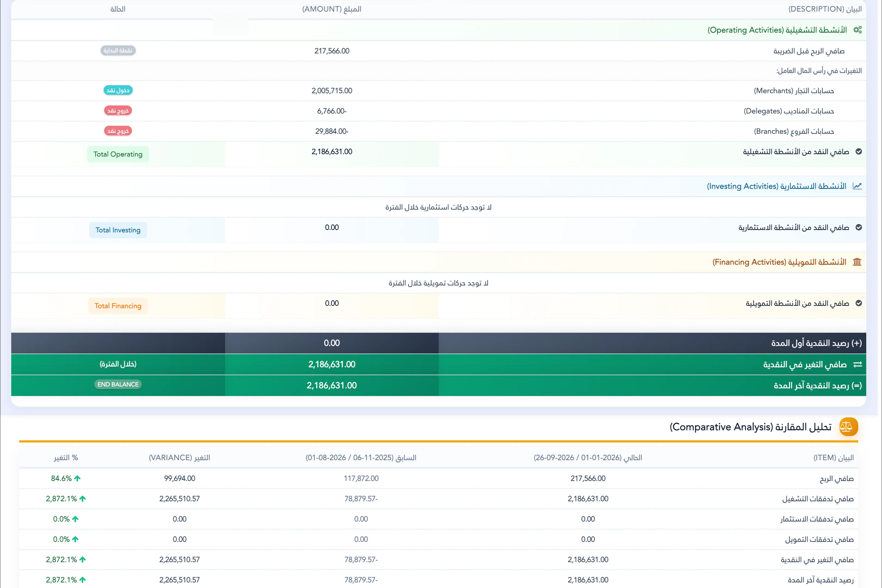
Task: Click the '(خلال الفترة)' label in green row
Action: pyautogui.click(x=118, y=364)
